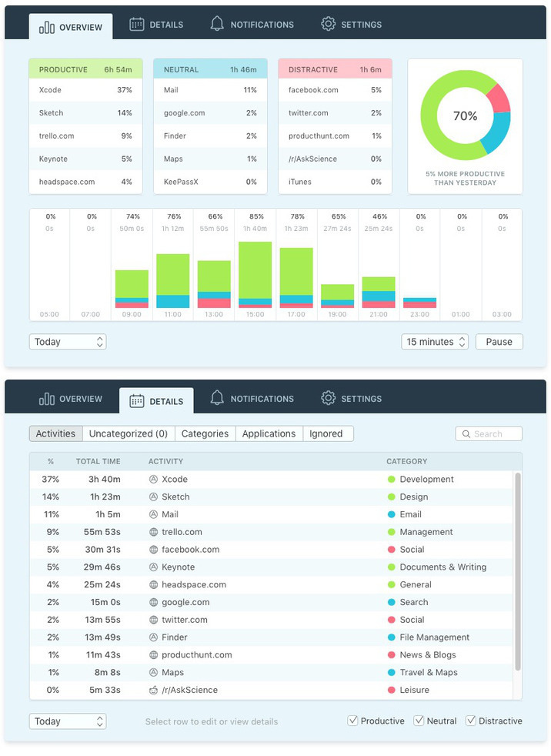The height and width of the screenshot is (756, 551).
Task: Click the activity list vertical scrollbar
Action: (x=517, y=570)
